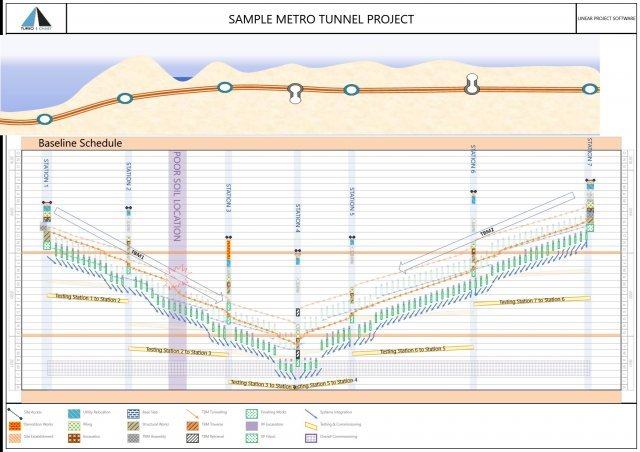Click the 'STATION 7' column label
Image resolution: width=640 pixels, height=452 pixels.
(x=589, y=152)
